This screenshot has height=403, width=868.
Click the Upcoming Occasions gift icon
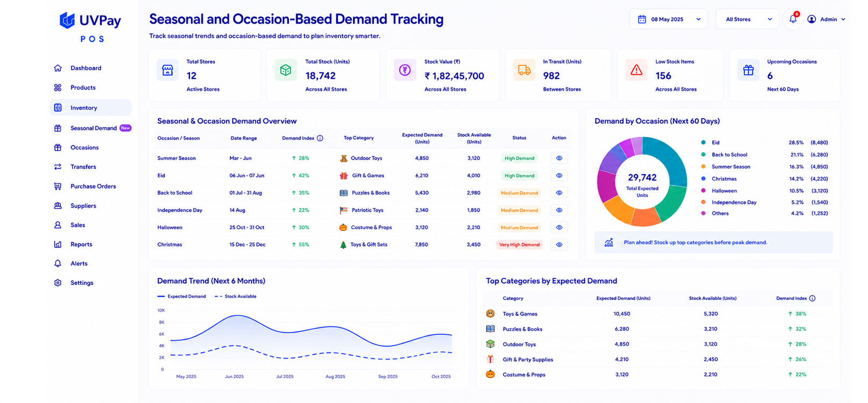pyautogui.click(x=748, y=70)
